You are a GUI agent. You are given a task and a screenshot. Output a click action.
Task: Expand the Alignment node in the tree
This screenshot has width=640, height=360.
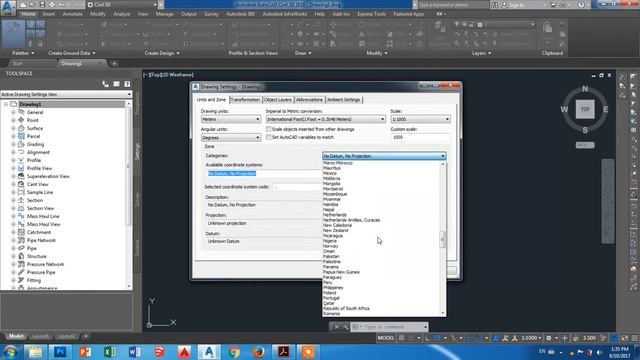point(13,152)
